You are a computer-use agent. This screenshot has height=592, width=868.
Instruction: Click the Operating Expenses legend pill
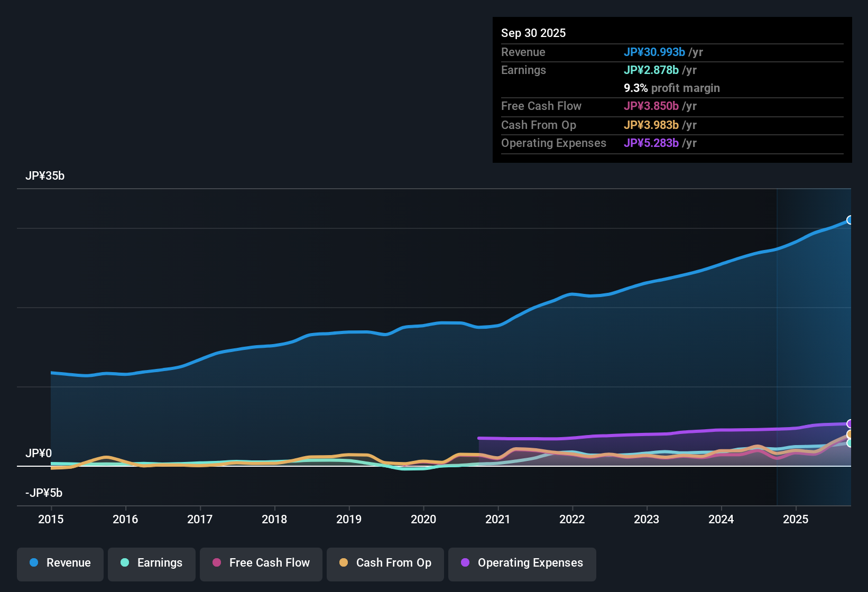point(522,563)
